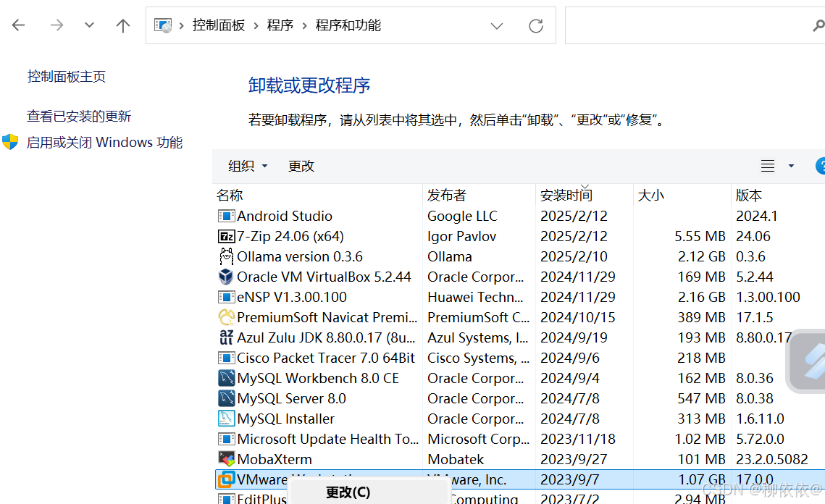Go back with the back arrow

pyautogui.click(x=18, y=25)
